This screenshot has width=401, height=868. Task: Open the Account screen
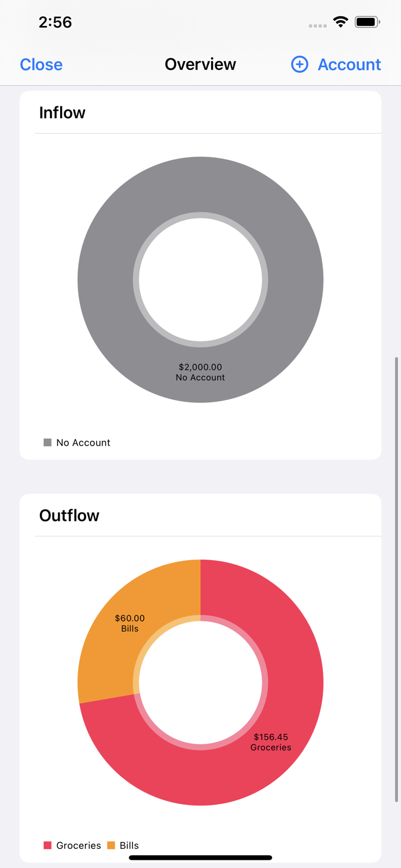pos(348,64)
